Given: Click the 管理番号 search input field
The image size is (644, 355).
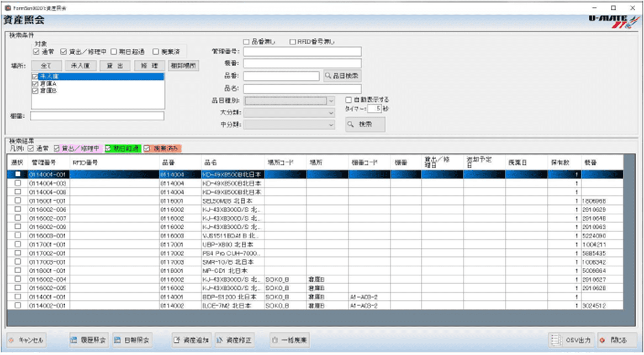Looking at the screenshot, I should [x=302, y=51].
